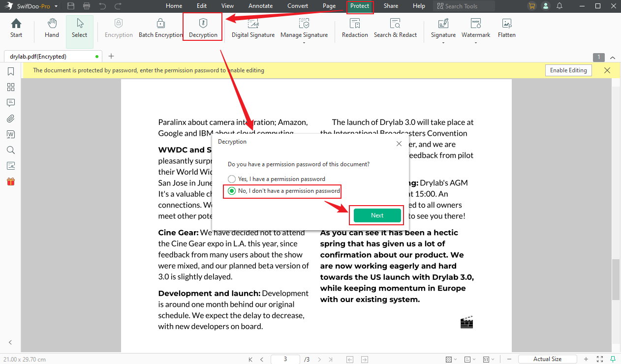Click Next in the Decryption dialog
This screenshot has height=364, width=621.
pos(377,215)
